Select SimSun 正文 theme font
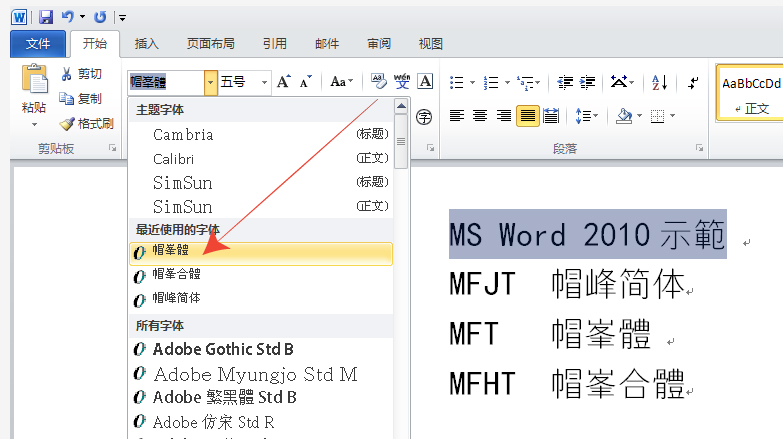Image resolution: width=783 pixels, height=439 pixels. (x=261, y=206)
